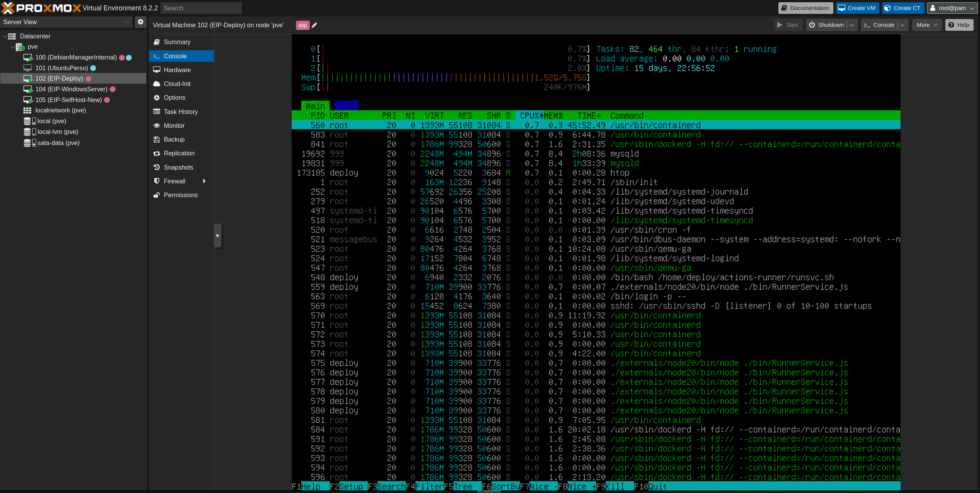Collapse the pve node
980x493 pixels.
tap(12, 47)
